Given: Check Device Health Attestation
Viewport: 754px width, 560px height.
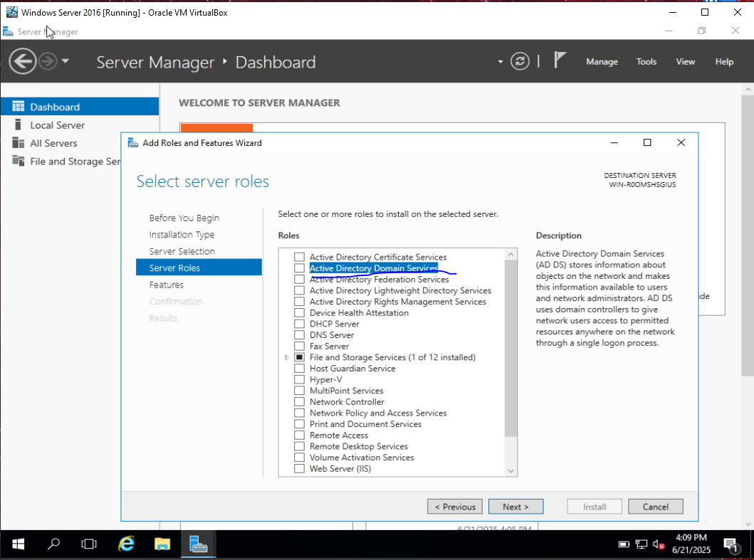Looking at the screenshot, I should [299, 312].
